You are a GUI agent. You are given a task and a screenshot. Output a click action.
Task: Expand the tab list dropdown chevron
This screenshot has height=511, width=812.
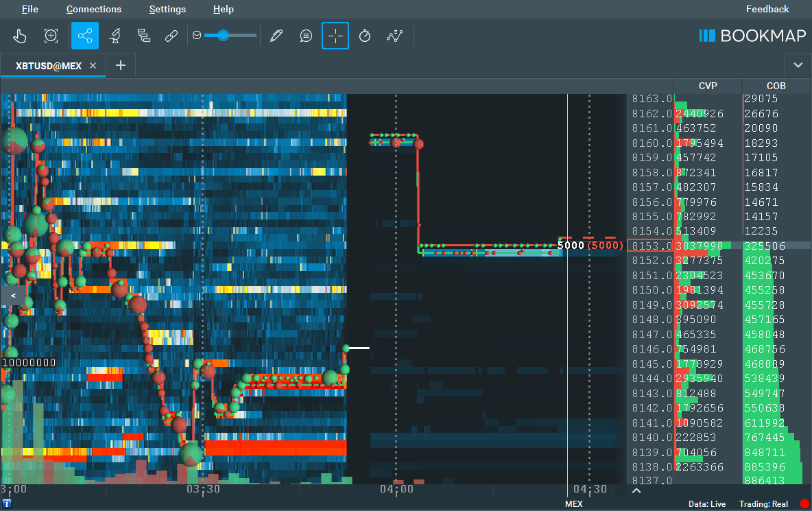point(798,65)
